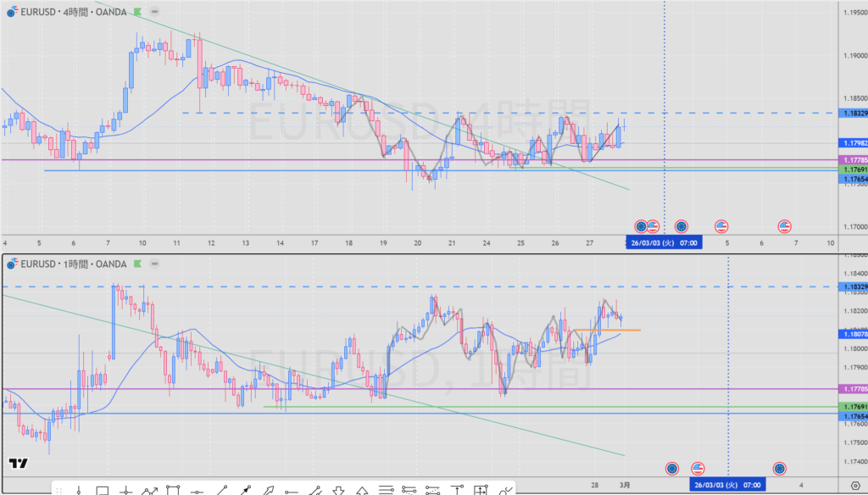This screenshot has height=495, width=868.
Task: Select the arrow-down marker tool
Action: tap(339, 490)
